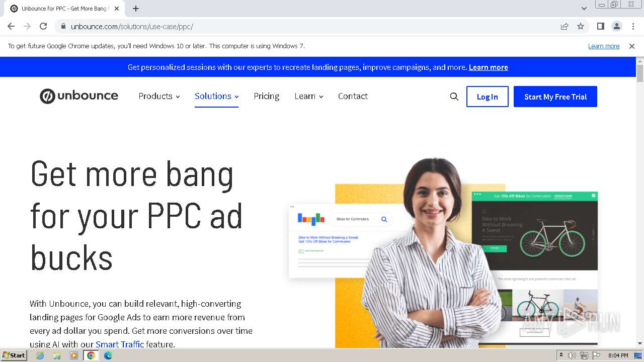Open Learn more about Chrome updates
This screenshot has height=362, width=644.
pyautogui.click(x=604, y=46)
